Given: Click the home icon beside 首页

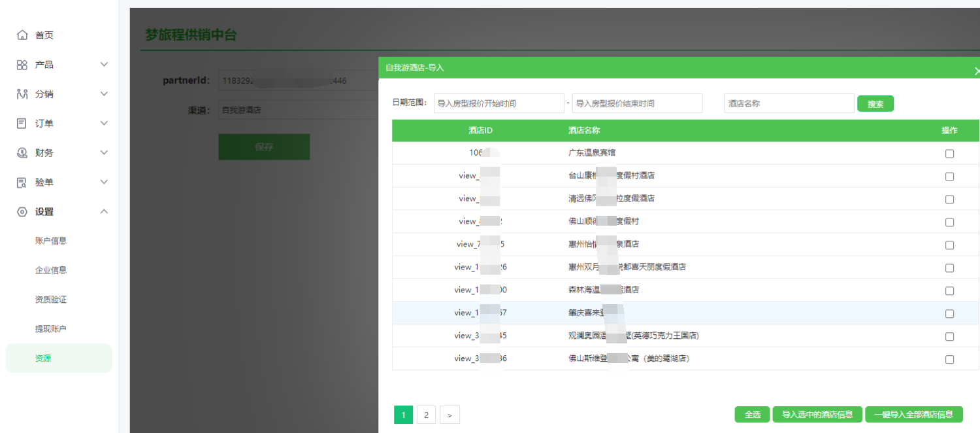Looking at the screenshot, I should (22, 35).
